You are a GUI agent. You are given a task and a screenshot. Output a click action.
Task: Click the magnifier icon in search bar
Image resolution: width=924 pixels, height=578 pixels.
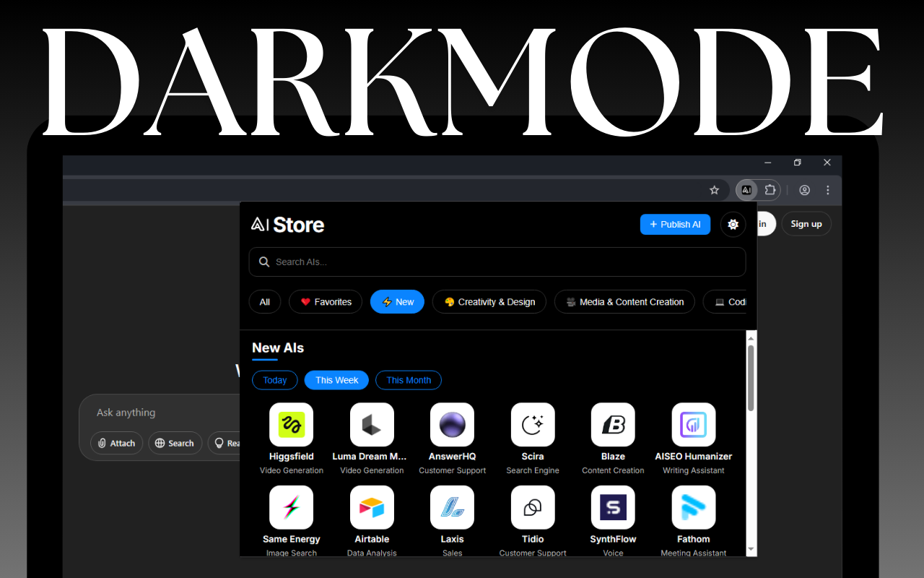point(264,262)
